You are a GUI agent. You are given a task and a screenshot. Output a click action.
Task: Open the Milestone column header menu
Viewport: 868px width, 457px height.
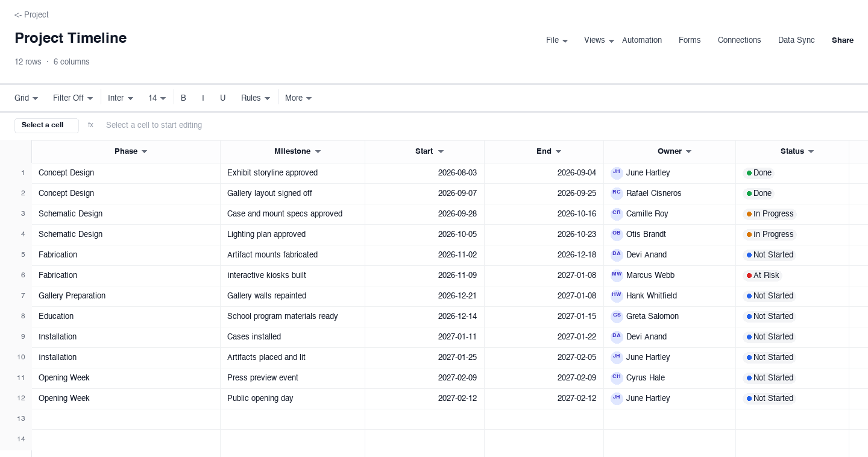[318, 151]
